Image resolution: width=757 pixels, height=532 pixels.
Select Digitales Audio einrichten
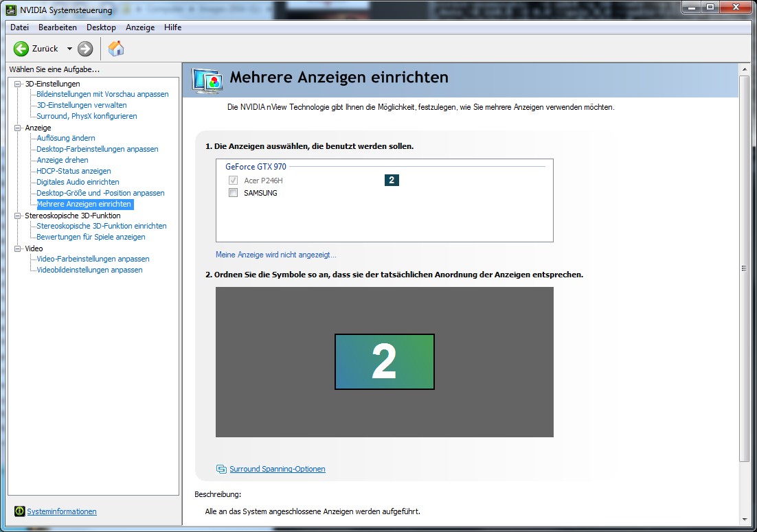tap(78, 182)
